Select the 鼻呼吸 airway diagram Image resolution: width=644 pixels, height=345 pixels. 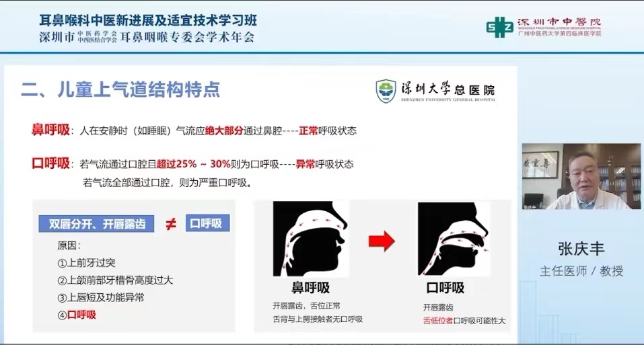pos(311,239)
